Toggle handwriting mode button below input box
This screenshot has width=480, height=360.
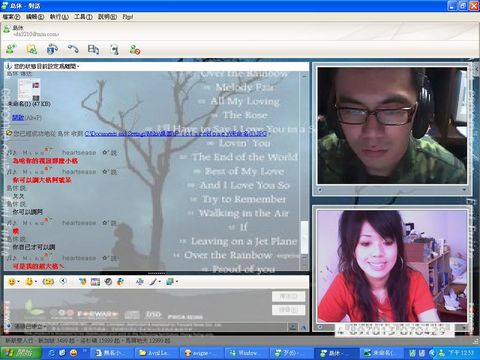(293, 327)
